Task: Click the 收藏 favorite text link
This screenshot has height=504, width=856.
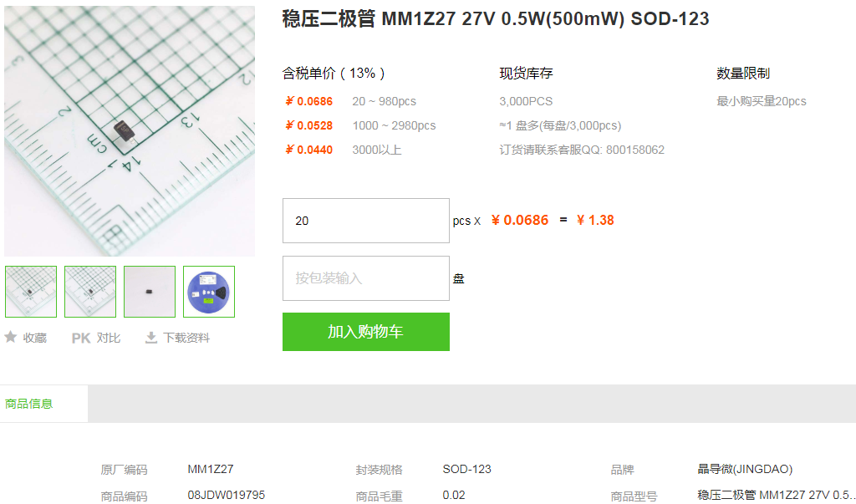Action: (35, 338)
